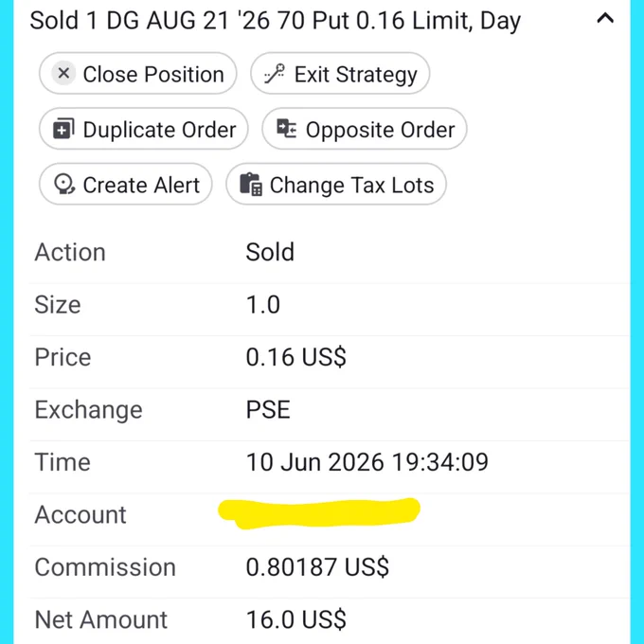Select the Close Position button label

tap(153, 74)
